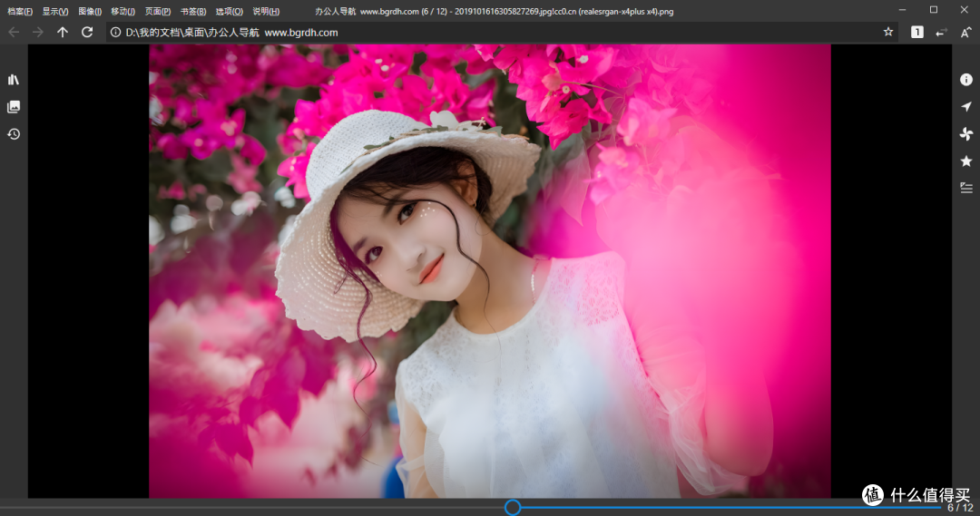Image resolution: width=980 pixels, height=516 pixels.
Task: Open the playlist panel icon
Action: click(966, 188)
